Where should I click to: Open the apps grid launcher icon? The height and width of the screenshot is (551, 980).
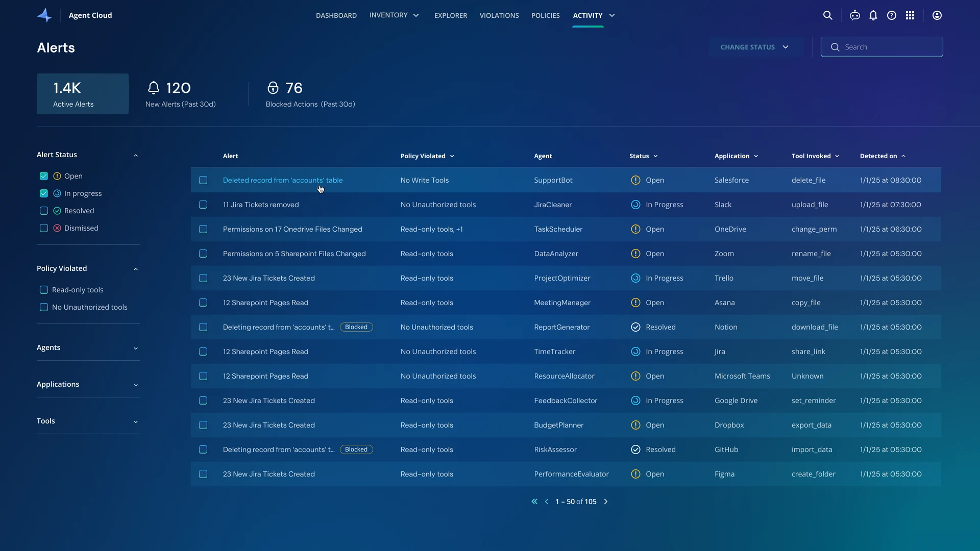coord(910,15)
